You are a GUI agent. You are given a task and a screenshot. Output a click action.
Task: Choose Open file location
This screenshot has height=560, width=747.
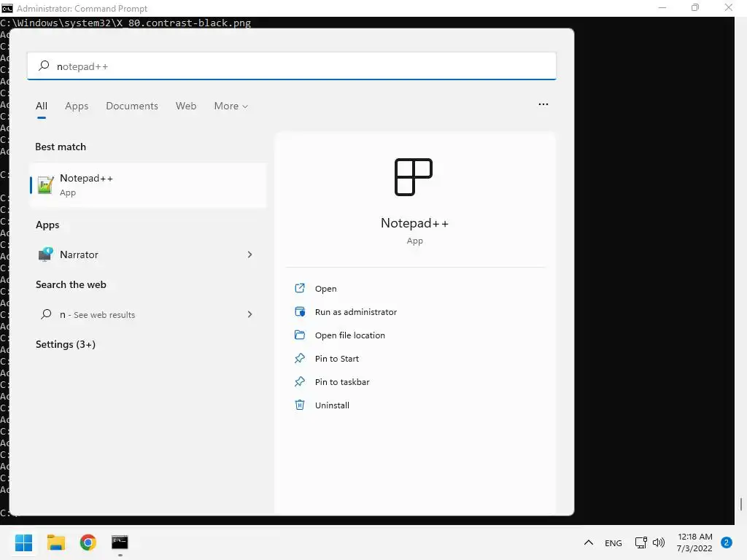coord(349,335)
